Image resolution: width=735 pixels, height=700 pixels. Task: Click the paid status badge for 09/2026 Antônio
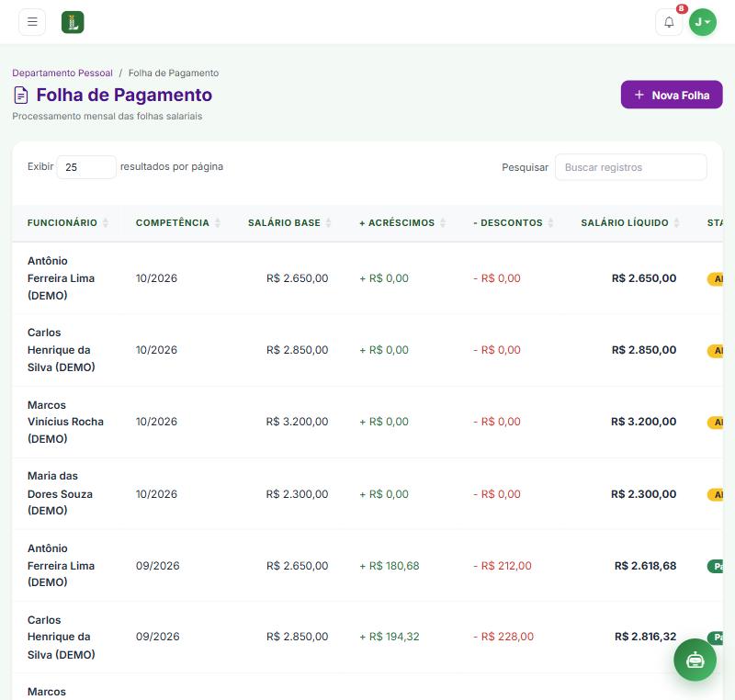(716, 567)
